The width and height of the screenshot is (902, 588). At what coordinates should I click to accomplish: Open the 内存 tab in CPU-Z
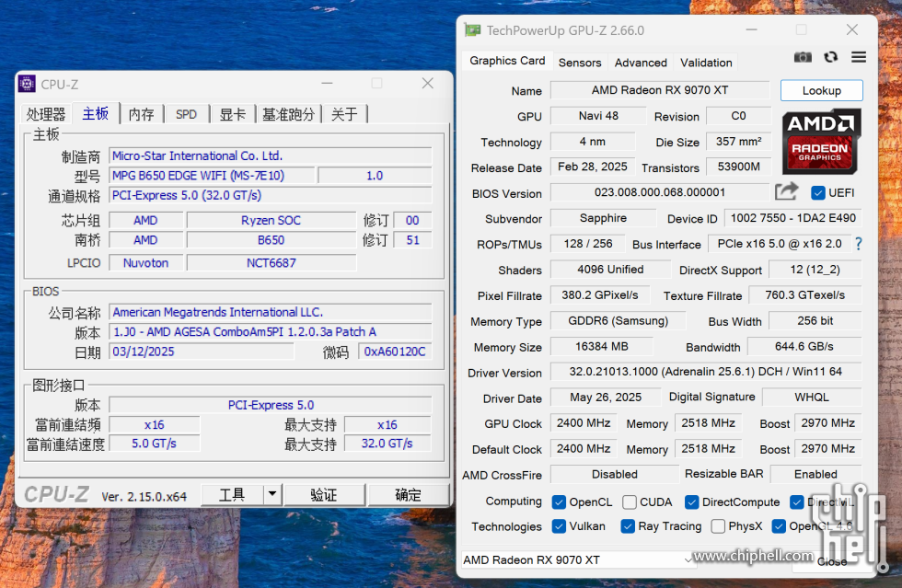click(x=142, y=114)
